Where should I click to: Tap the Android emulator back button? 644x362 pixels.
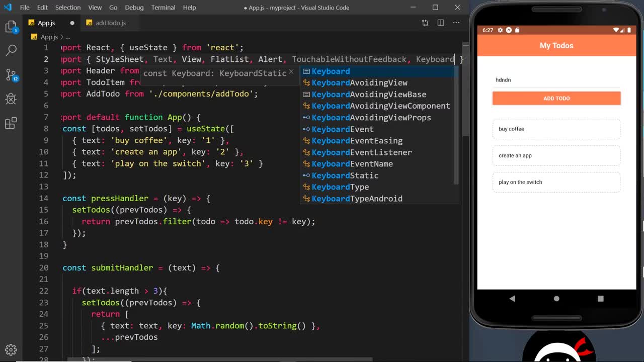pyautogui.click(x=512, y=299)
